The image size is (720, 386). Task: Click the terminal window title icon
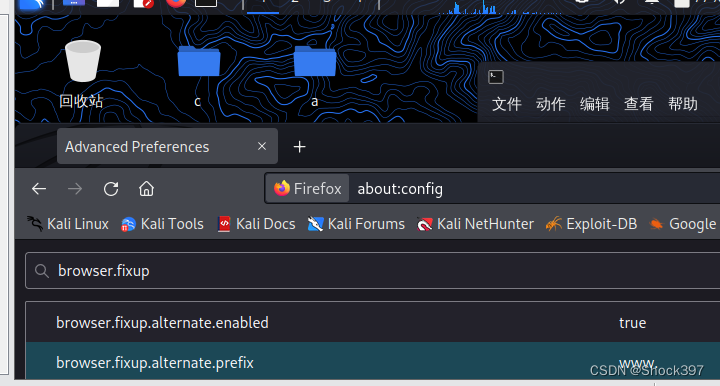click(x=496, y=77)
